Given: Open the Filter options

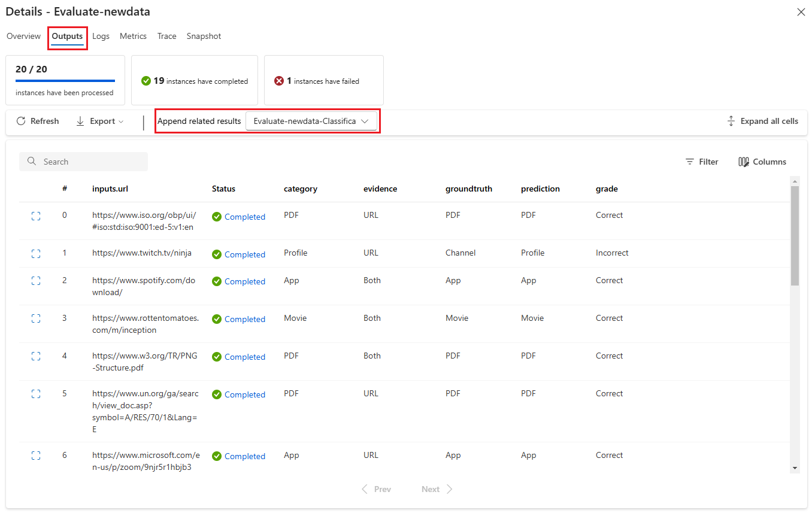Looking at the screenshot, I should click(x=701, y=162).
